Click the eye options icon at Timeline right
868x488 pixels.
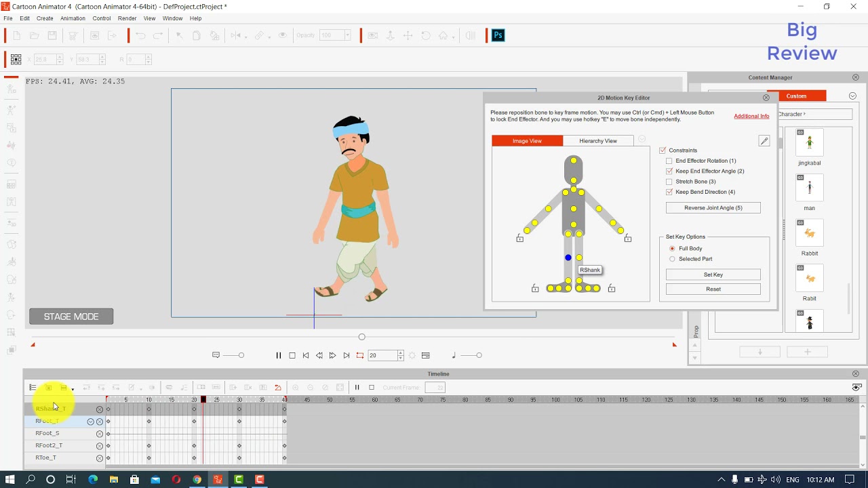(x=856, y=388)
